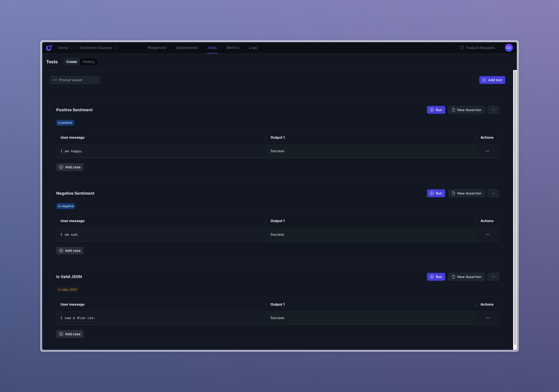Open the Demo project switcher chevron

tap(72, 48)
